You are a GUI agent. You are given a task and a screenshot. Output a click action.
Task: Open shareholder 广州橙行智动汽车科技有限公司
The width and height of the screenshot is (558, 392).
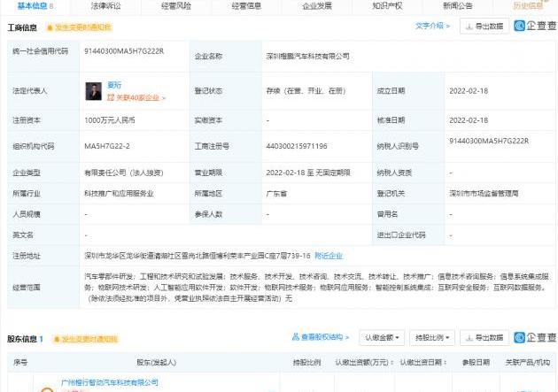[x=110, y=382]
